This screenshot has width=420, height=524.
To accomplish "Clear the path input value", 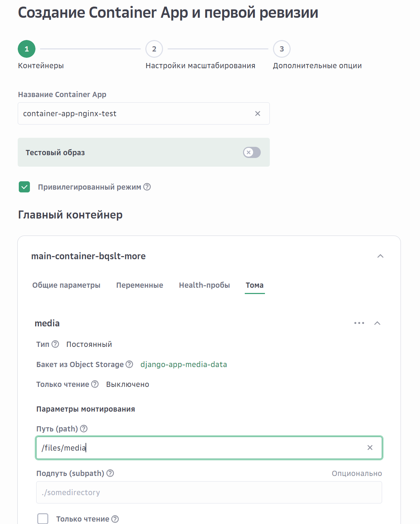I will 370,447.
